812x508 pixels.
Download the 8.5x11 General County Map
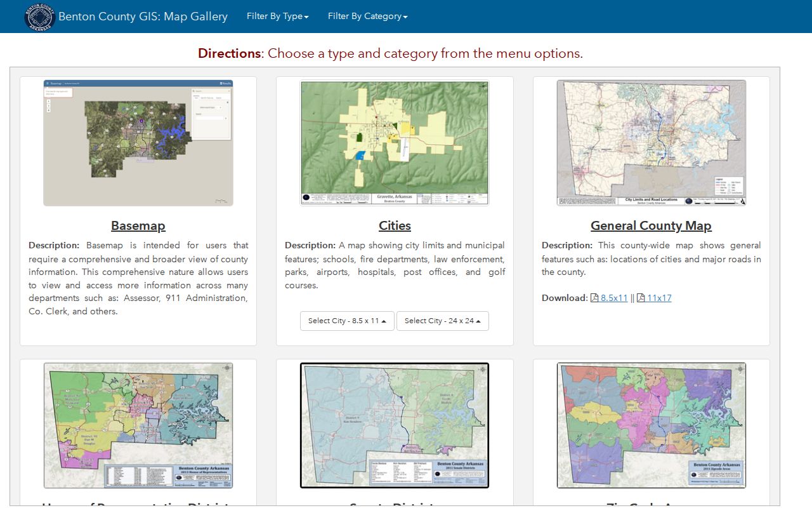(x=614, y=298)
